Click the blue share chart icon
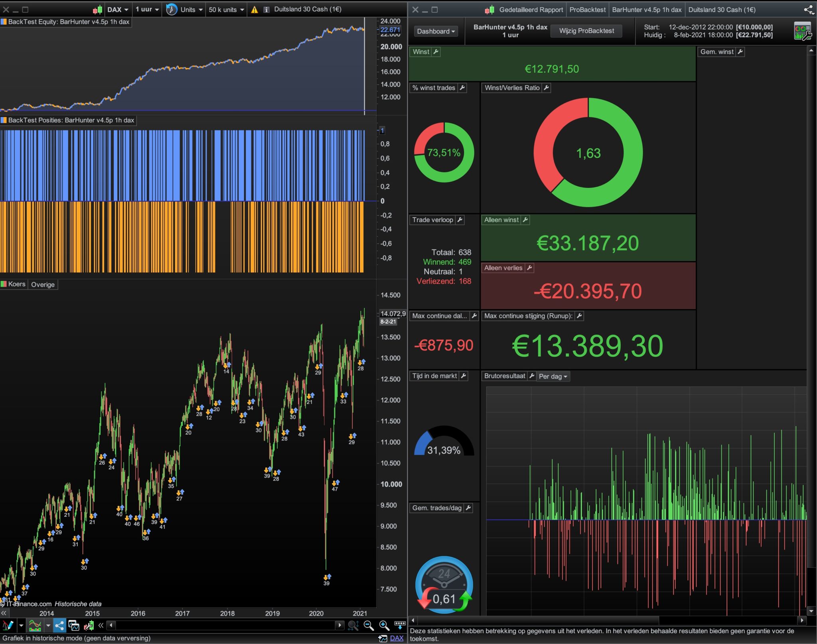 [59, 625]
